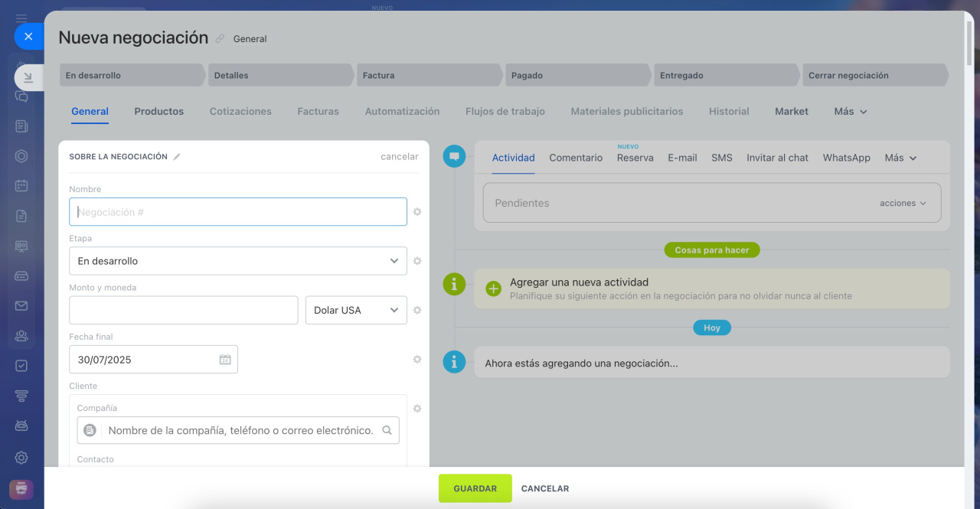Screen dimensions: 980x509
Task: Open the mail envelope sidebar icon
Action: point(21,305)
